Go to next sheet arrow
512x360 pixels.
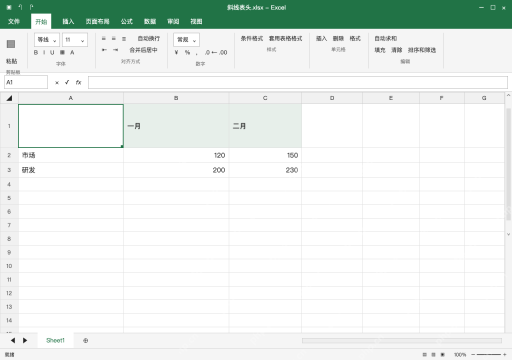25,340
